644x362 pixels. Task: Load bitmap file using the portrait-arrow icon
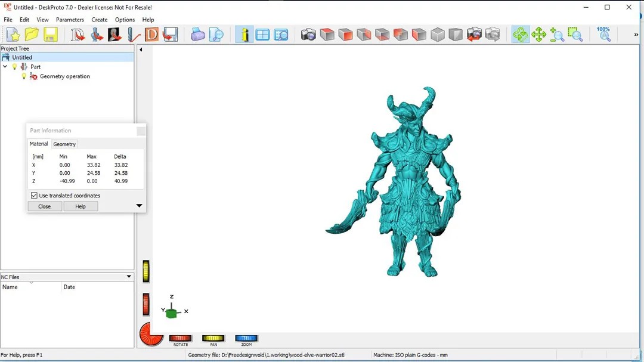(114, 35)
